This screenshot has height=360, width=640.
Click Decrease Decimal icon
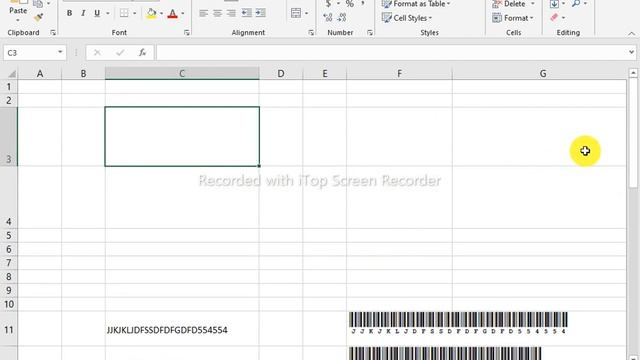342,17
